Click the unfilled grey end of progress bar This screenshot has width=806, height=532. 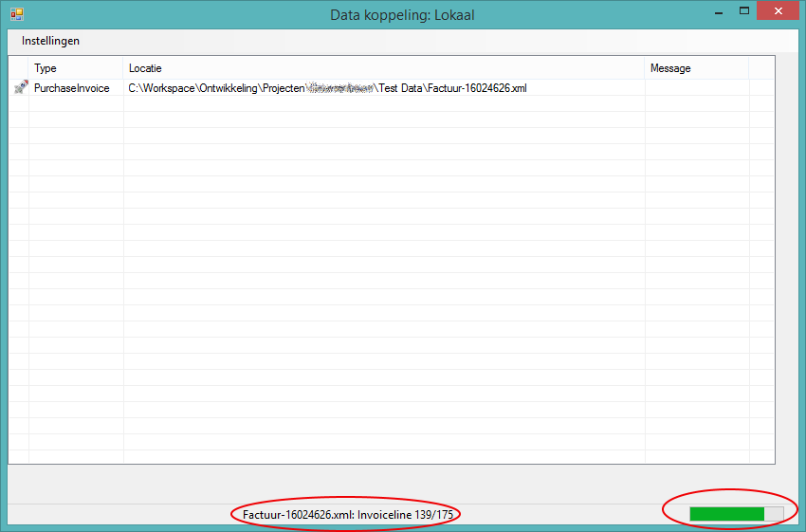point(774,514)
